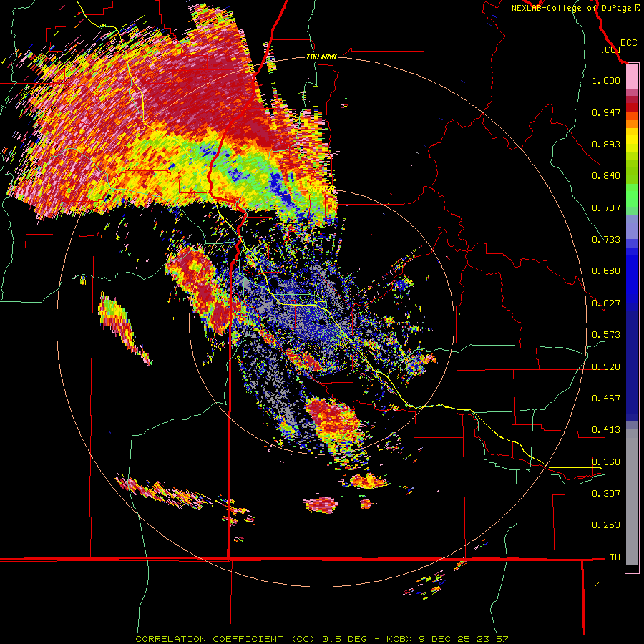
Task: Click the 0.840 color scale value
Action: tap(606, 176)
